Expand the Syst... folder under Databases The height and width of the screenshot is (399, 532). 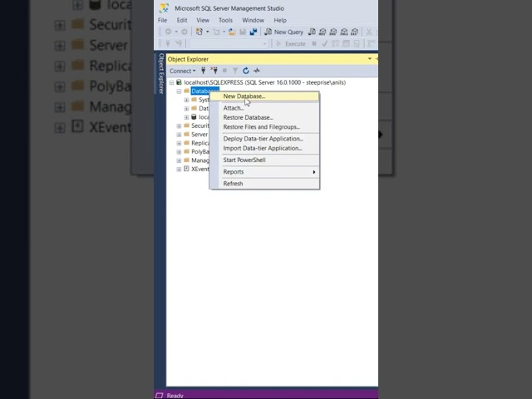[186, 100]
